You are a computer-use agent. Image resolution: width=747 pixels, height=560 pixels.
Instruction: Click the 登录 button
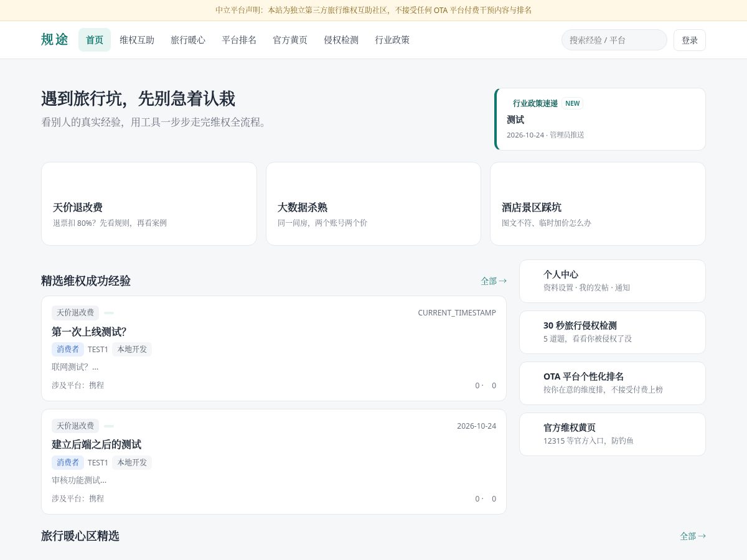point(690,40)
